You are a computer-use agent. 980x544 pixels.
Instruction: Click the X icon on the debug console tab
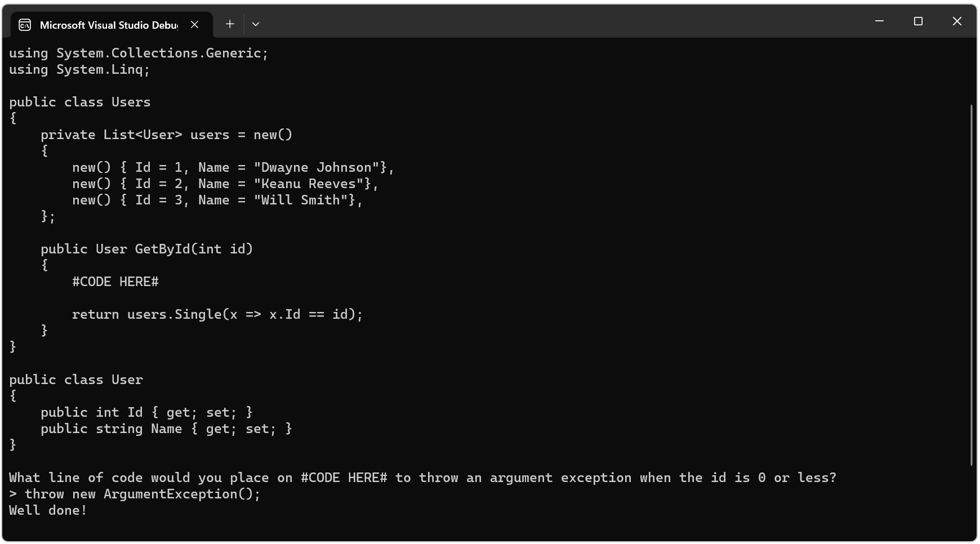195,24
